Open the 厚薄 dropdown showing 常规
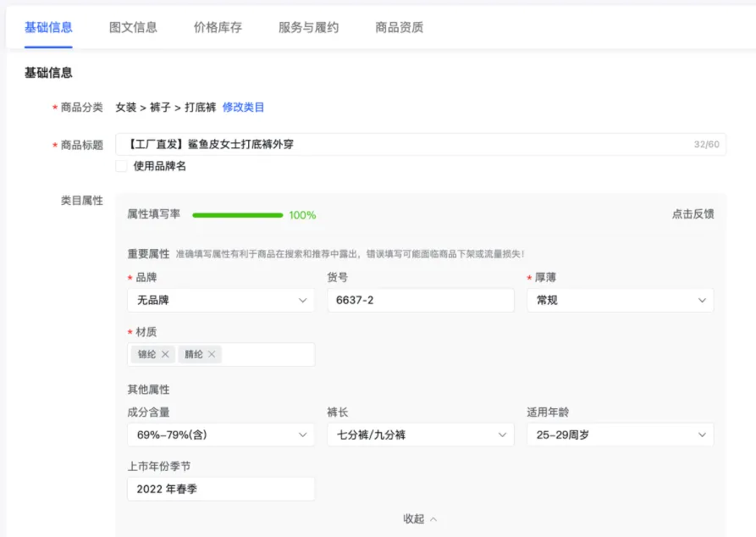The image size is (756, 537). (x=620, y=300)
